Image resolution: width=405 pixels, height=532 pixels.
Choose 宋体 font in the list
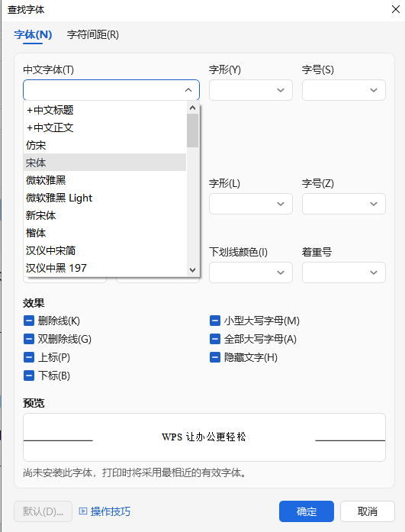tap(105, 163)
